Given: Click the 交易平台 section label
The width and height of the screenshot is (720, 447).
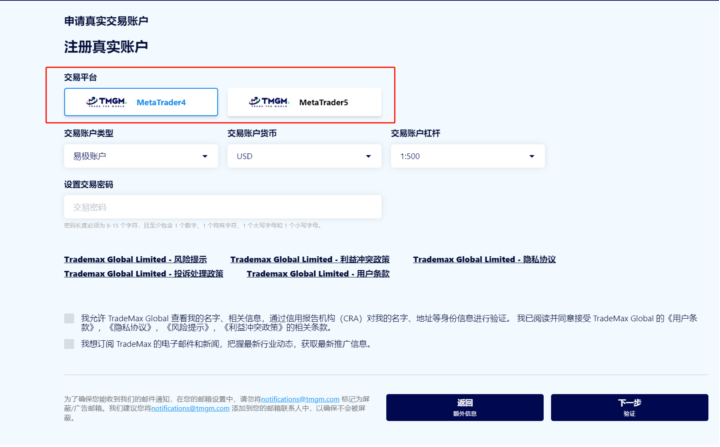Looking at the screenshot, I should (x=81, y=77).
